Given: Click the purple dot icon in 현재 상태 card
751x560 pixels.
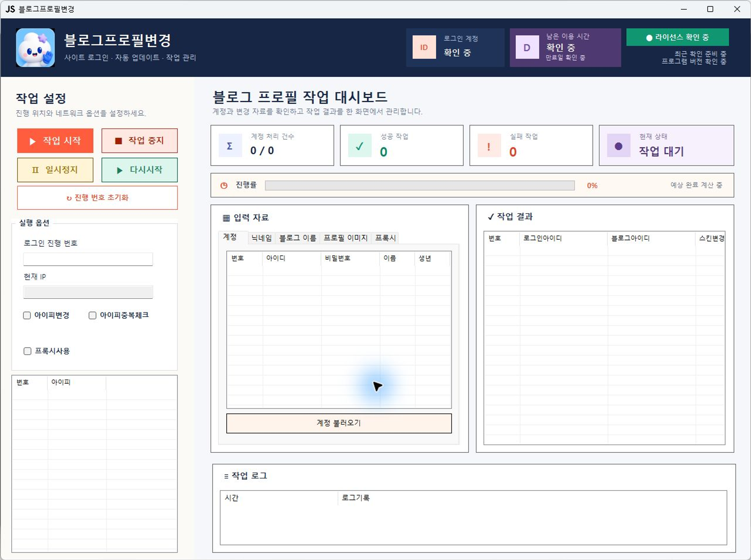Looking at the screenshot, I should [619, 145].
